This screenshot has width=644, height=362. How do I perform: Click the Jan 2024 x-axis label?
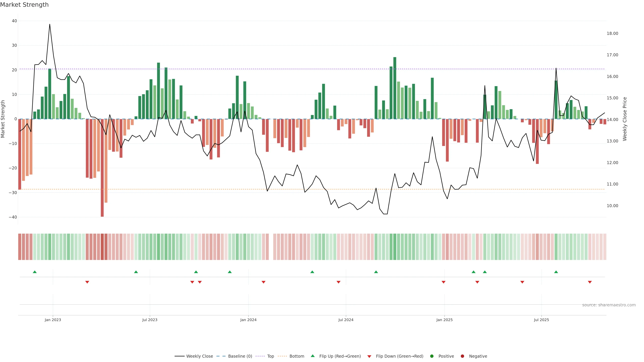248,320
